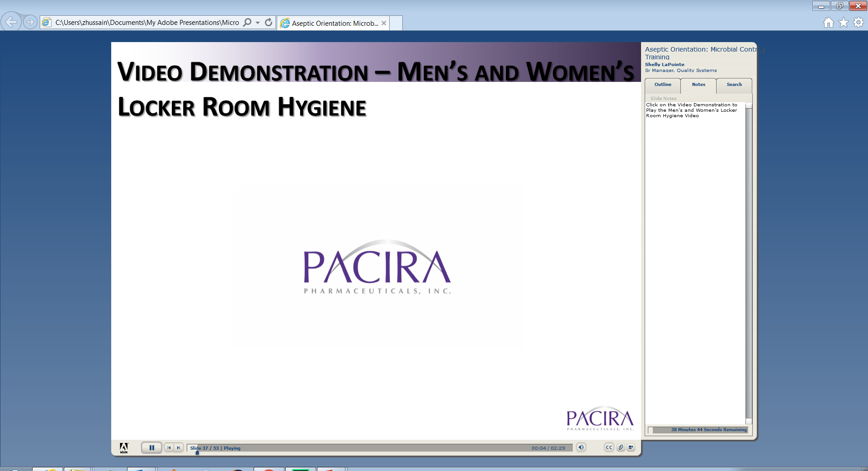
Task: Pause the presentation playback
Action: click(151, 448)
